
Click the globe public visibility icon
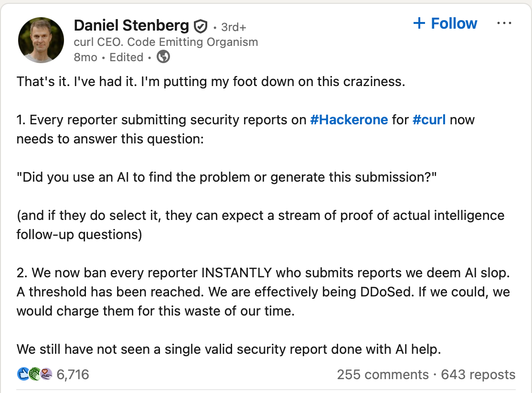pyautogui.click(x=163, y=57)
